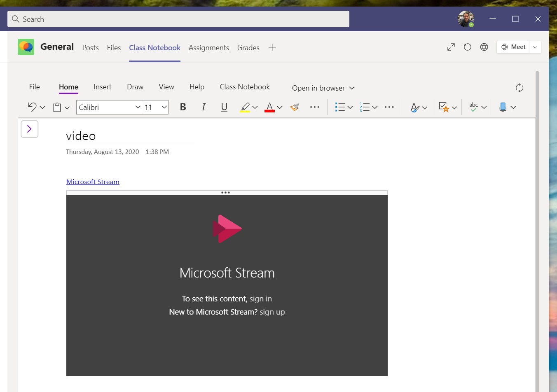Start a meeting with Meet button
557x392 pixels.
[x=513, y=47]
